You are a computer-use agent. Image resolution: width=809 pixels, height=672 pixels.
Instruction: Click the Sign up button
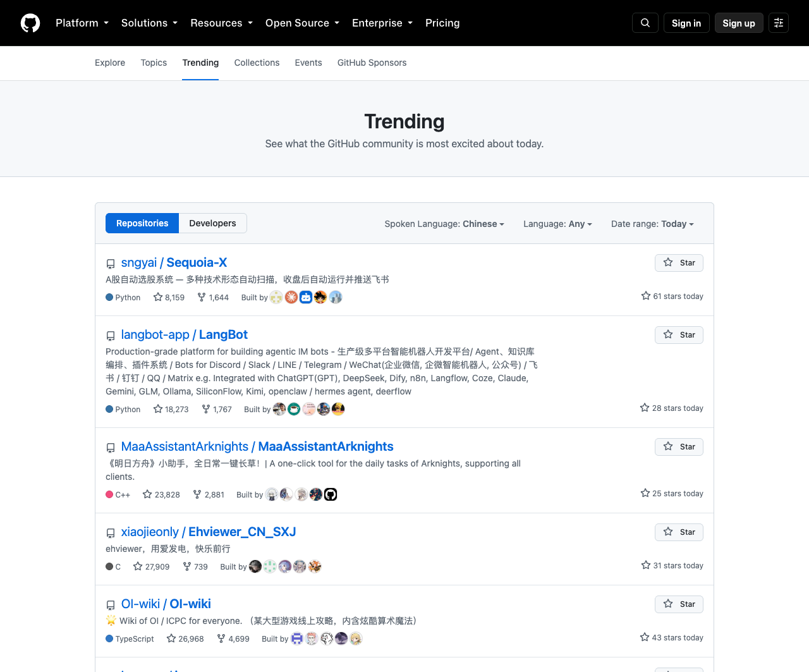tap(739, 23)
